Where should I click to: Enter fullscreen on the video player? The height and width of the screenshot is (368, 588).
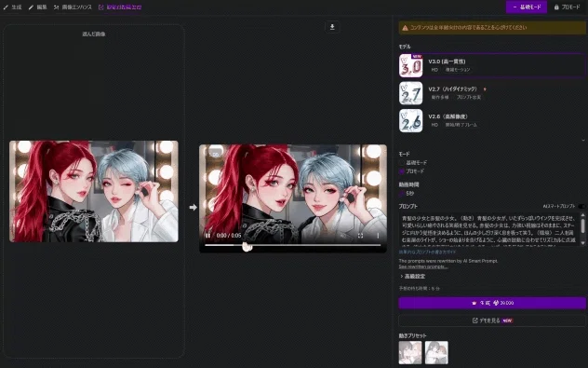click(360, 236)
